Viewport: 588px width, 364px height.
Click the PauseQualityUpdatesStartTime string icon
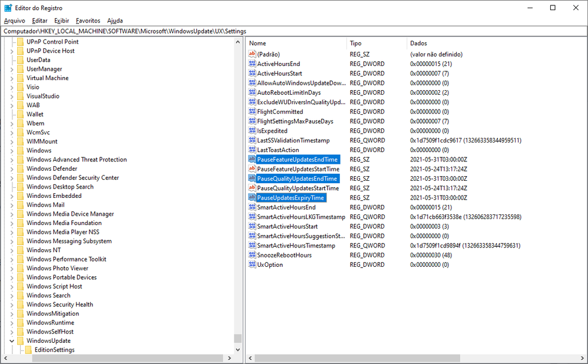pos(252,188)
